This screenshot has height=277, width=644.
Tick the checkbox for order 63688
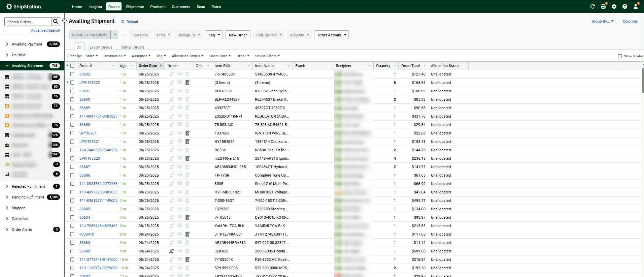coord(72,125)
